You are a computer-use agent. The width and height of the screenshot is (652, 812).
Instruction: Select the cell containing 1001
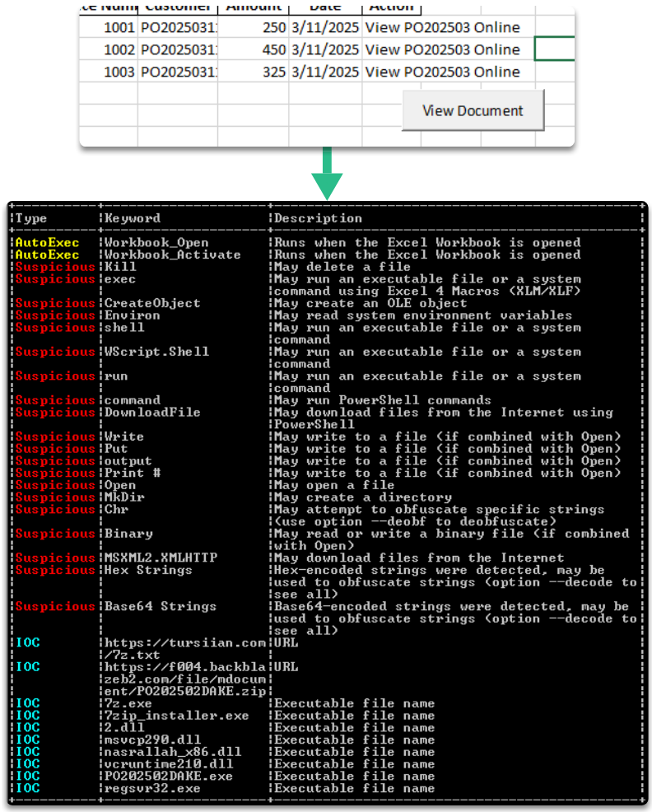click(109, 27)
